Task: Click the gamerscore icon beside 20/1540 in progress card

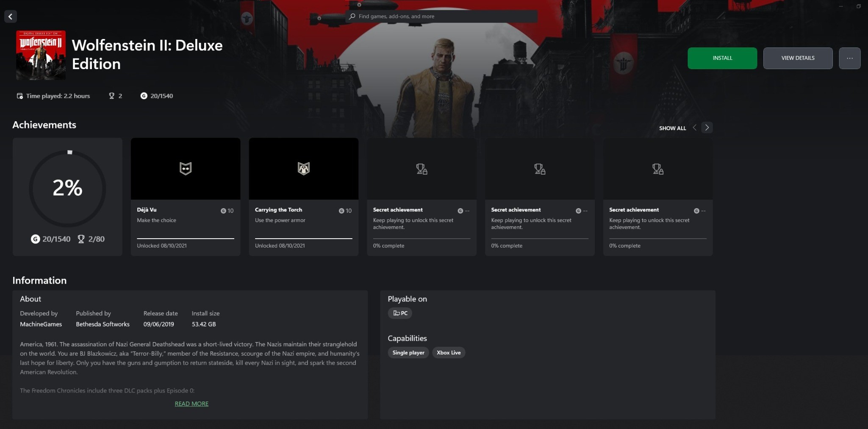Action: pyautogui.click(x=35, y=239)
